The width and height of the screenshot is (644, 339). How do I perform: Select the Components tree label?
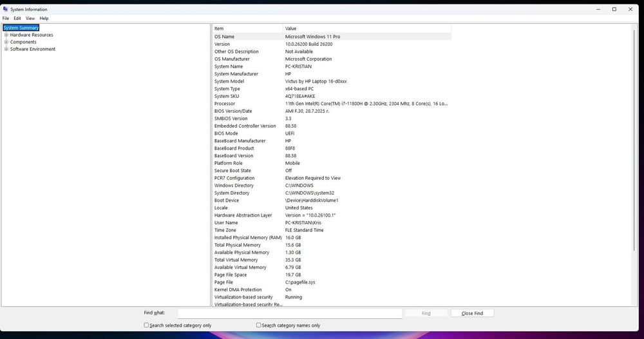(x=23, y=42)
